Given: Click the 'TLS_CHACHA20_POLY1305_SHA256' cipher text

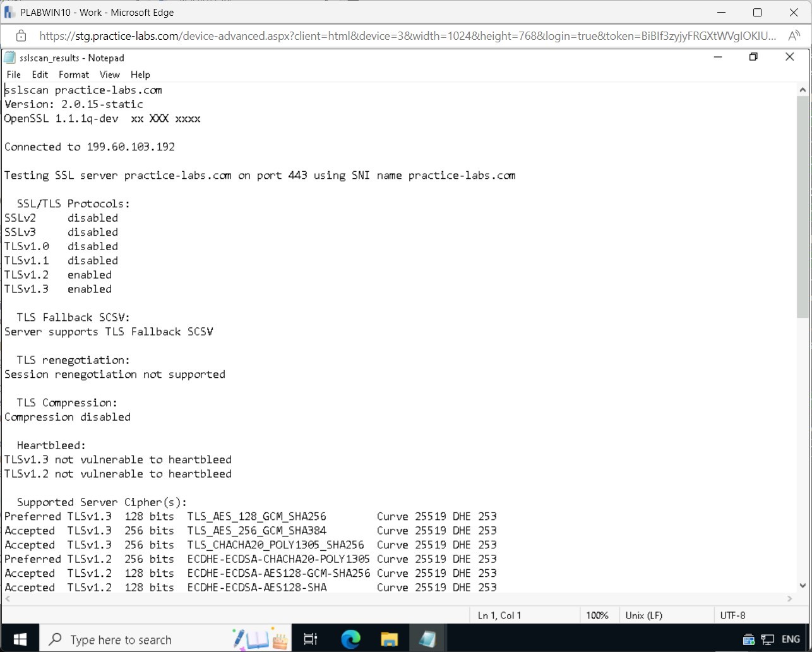Looking at the screenshot, I should (276, 545).
